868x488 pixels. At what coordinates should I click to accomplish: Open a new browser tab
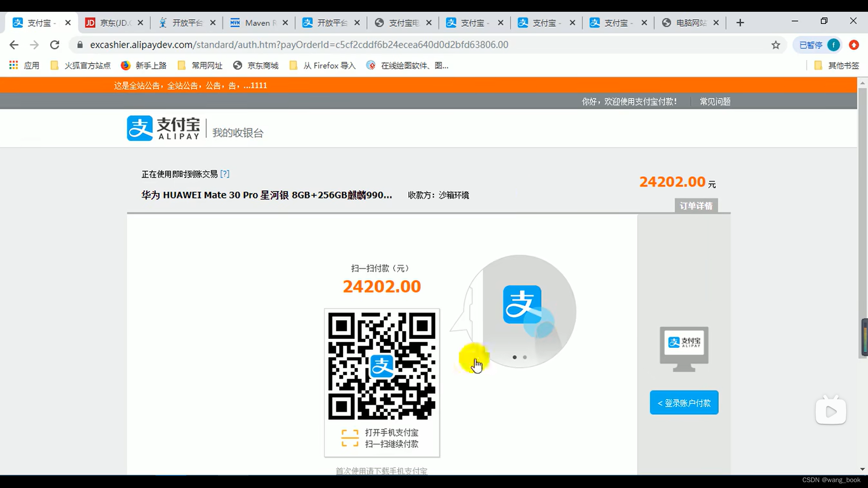tap(740, 23)
